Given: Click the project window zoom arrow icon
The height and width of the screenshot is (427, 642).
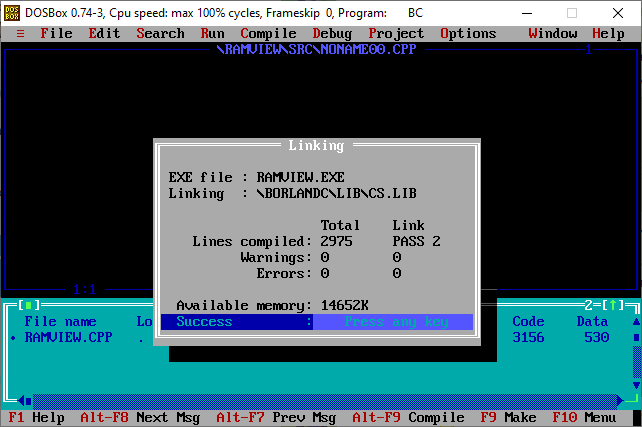Looking at the screenshot, I should 613,305.
